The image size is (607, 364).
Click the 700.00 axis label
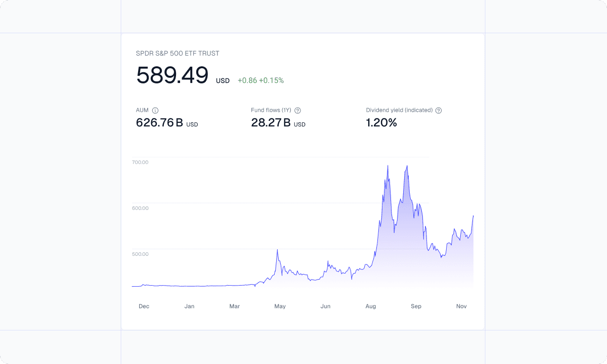tap(140, 162)
